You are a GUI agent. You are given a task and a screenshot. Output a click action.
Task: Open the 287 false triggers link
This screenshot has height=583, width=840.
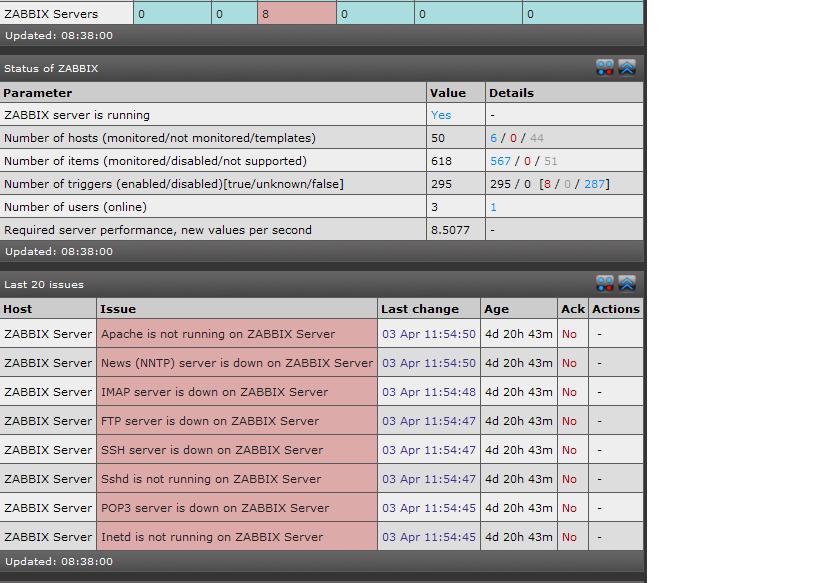point(594,184)
